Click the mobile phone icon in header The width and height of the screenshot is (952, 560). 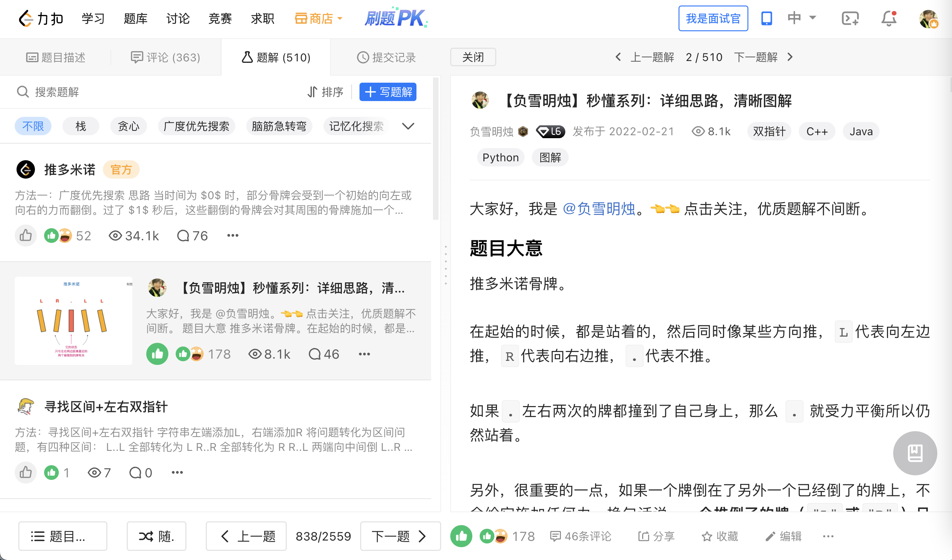[766, 18]
